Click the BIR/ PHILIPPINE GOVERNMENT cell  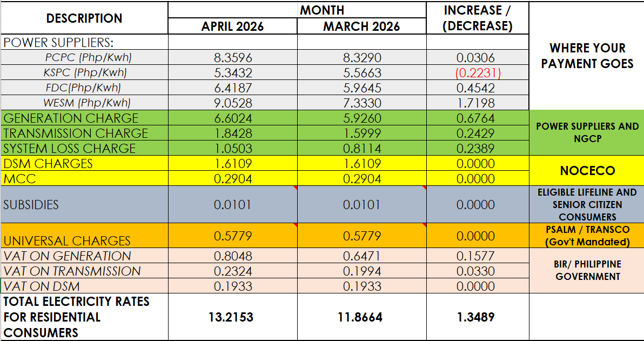pyautogui.click(x=587, y=270)
